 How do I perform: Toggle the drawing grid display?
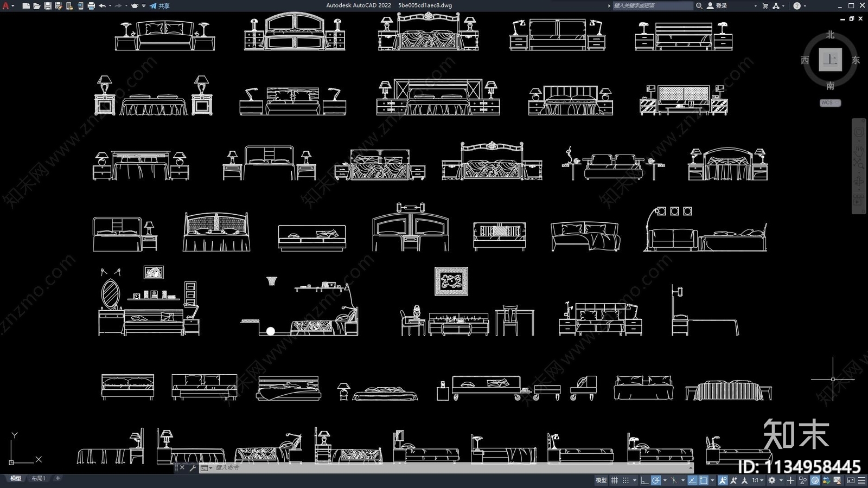click(x=614, y=480)
